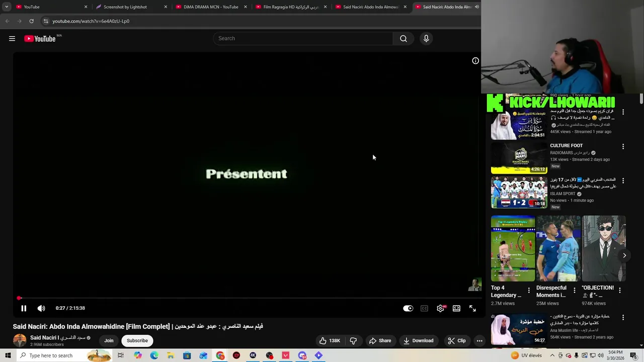644x362 pixels.
Task: View site information icon in address bar
Action: 45,21
